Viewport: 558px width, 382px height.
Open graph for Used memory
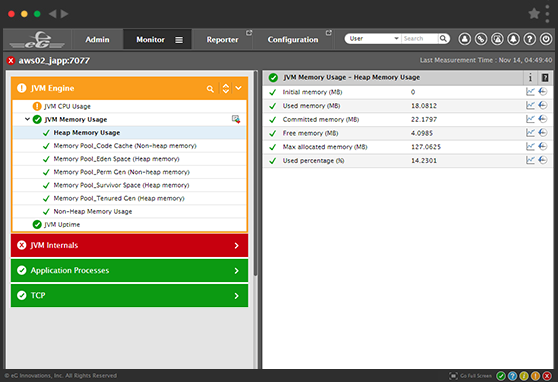point(530,105)
